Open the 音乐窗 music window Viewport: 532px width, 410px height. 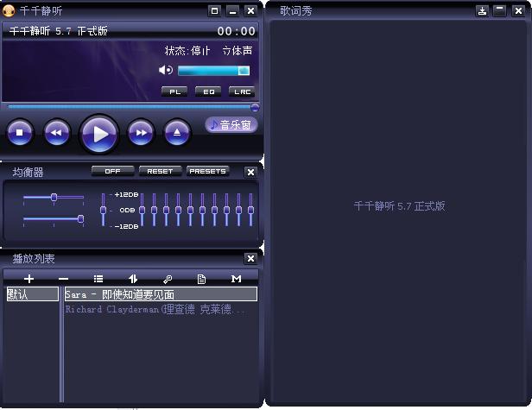pyautogui.click(x=231, y=125)
